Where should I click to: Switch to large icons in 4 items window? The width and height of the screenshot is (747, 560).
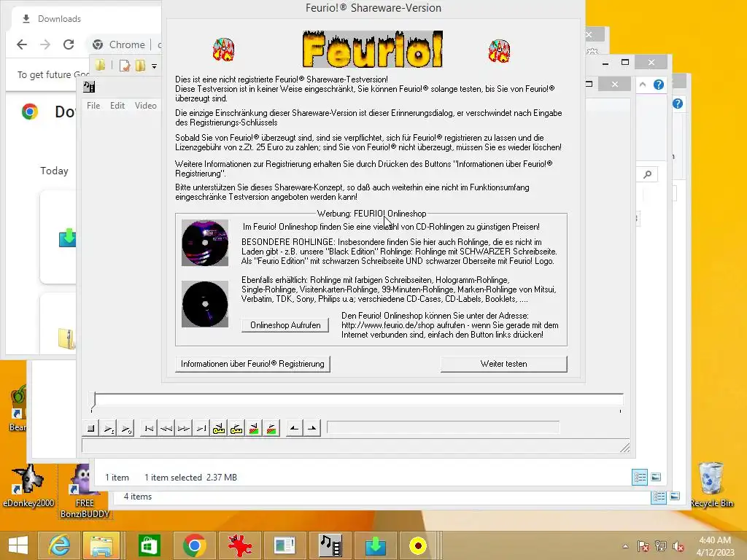pos(675,496)
